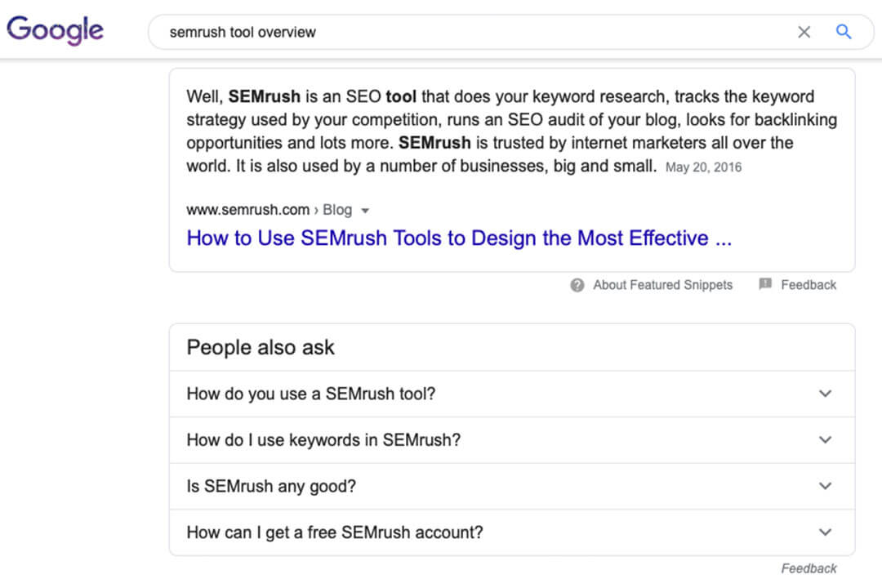Click the blue magnifier search icon
Viewport: 882px width, 588px height.
[843, 32]
